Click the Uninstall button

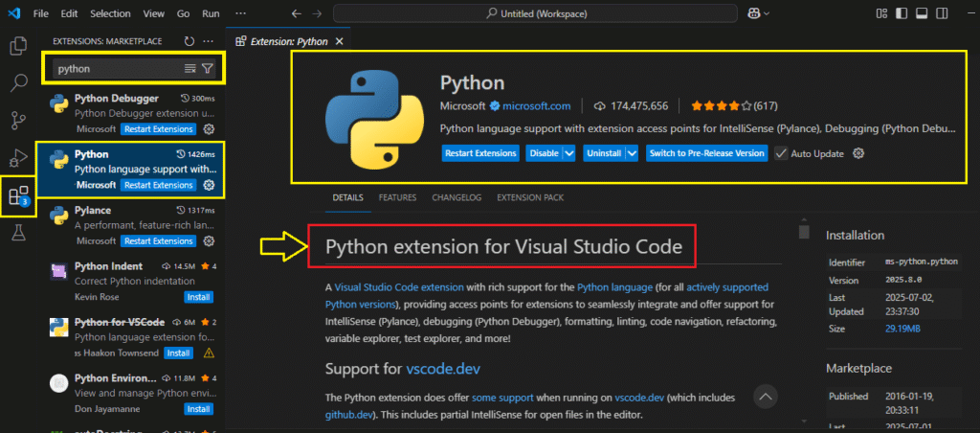click(604, 153)
